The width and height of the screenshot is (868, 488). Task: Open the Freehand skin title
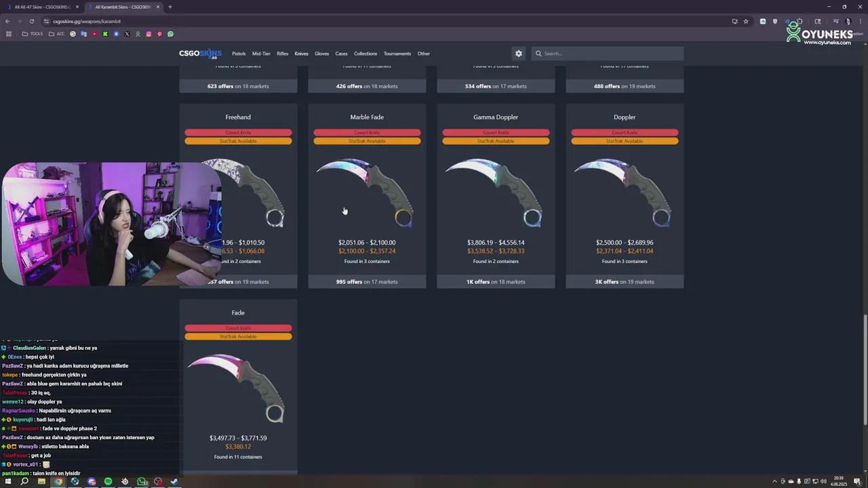point(238,117)
